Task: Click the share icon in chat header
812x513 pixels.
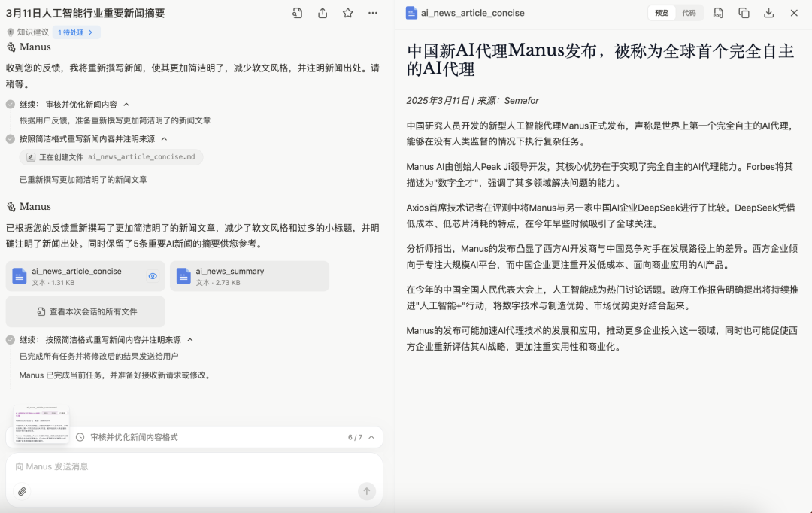Action: tap(323, 13)
